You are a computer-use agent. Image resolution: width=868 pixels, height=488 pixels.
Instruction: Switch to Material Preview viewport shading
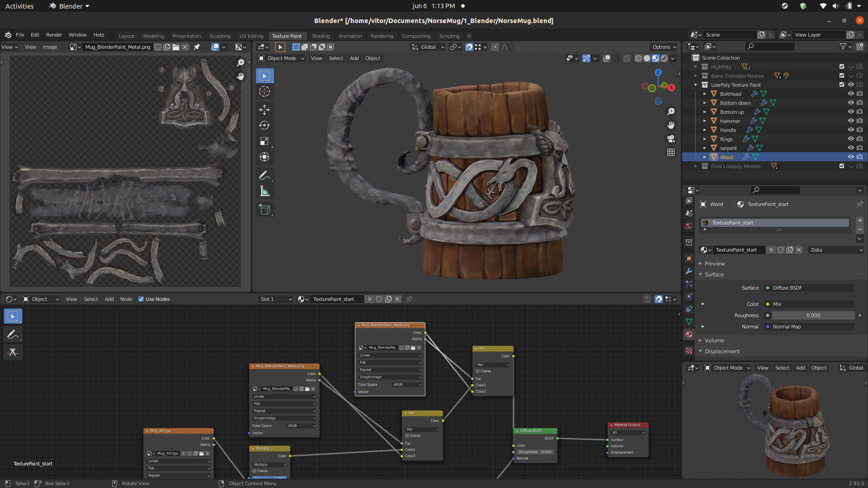pos(656,58)
